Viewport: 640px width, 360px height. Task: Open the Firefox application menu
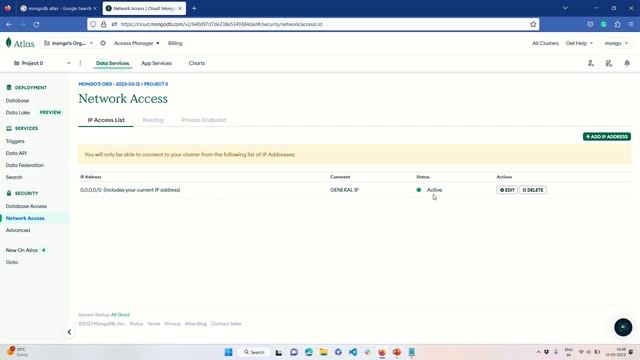tap(631, 24)
